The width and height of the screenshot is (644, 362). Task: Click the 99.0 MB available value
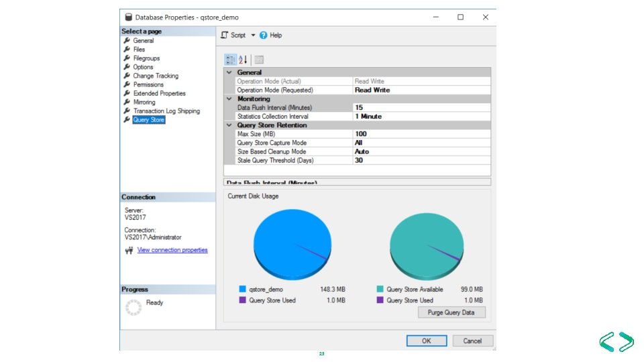click(472, 290)
